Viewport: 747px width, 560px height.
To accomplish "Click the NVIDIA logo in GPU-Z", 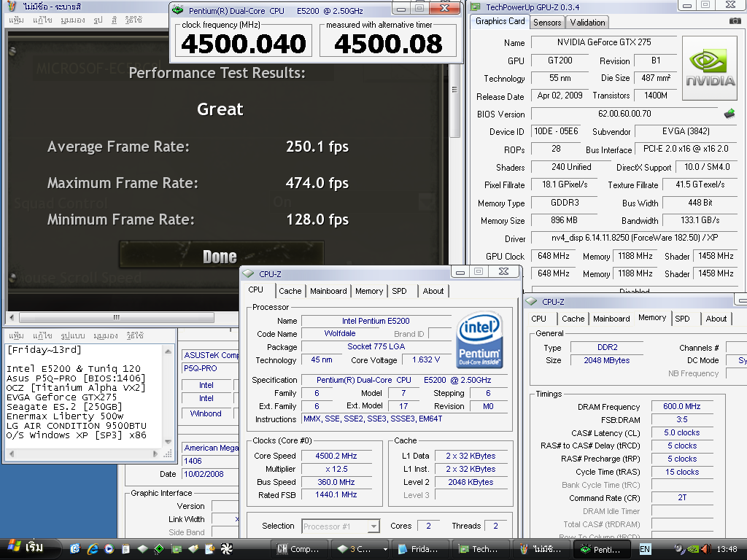I will (710, 68).
